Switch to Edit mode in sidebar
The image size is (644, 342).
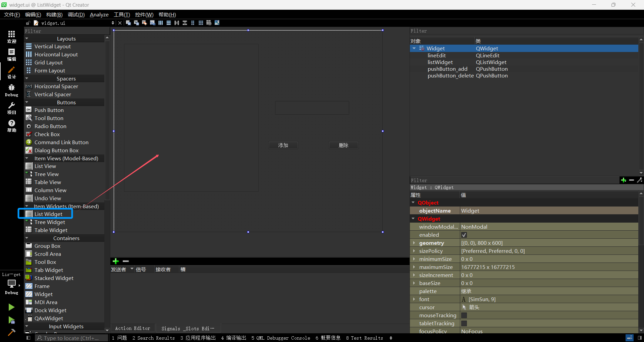point(12,55)
